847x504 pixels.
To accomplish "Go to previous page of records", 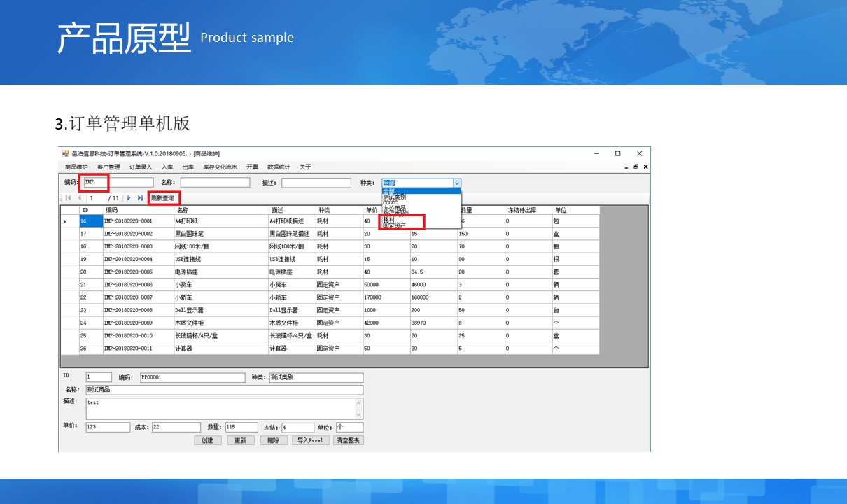I will (x=79, y=198).
